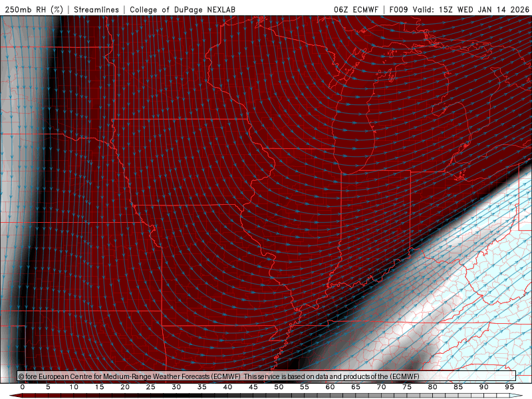Click the "50" color scale label

click(x=279, y=387)
